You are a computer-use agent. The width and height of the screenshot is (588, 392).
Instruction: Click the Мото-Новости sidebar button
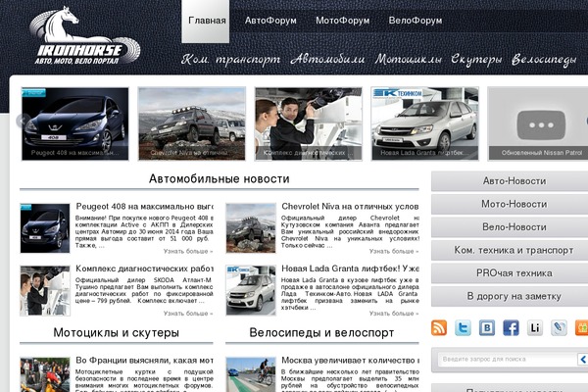click(510, 205)
